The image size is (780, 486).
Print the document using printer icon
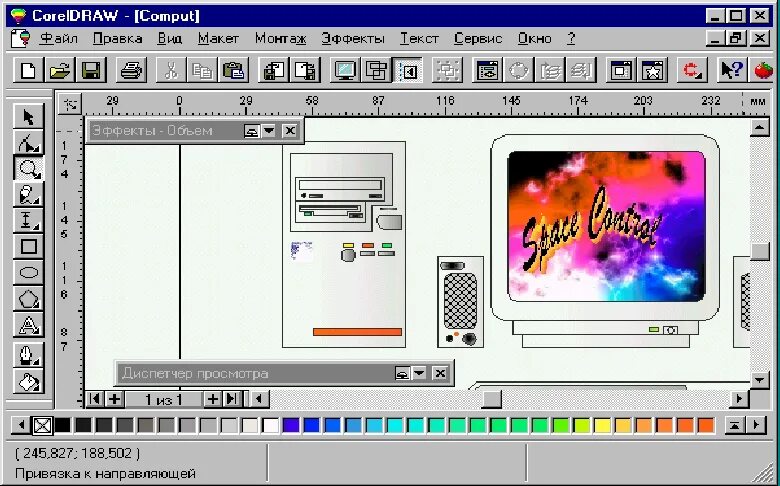point(131,70)
